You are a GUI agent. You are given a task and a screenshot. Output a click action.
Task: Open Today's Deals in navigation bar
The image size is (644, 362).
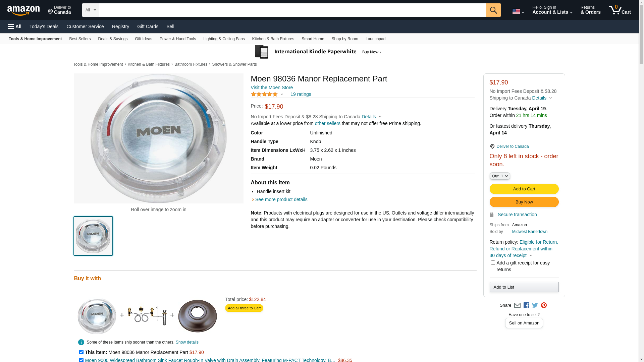(x=44, y=26)
